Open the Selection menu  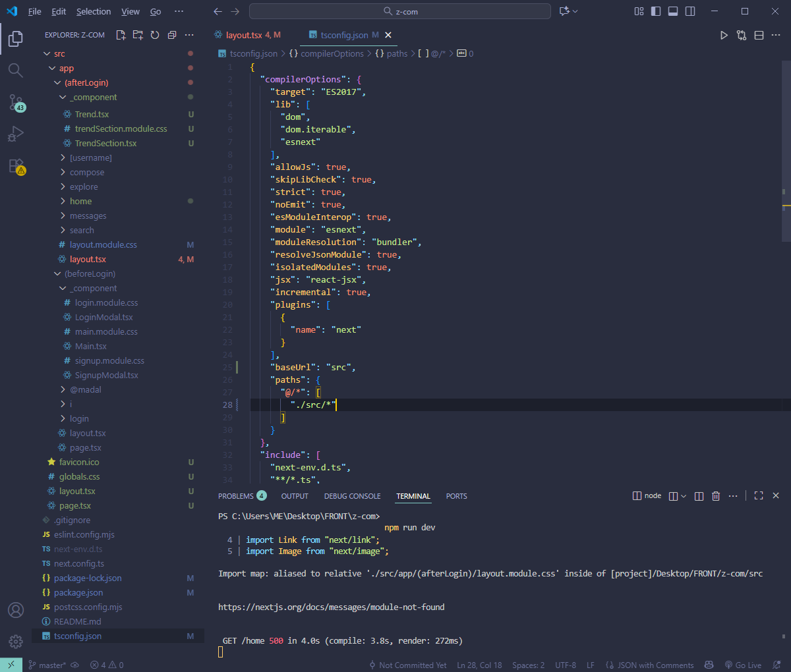click(94, 11)
